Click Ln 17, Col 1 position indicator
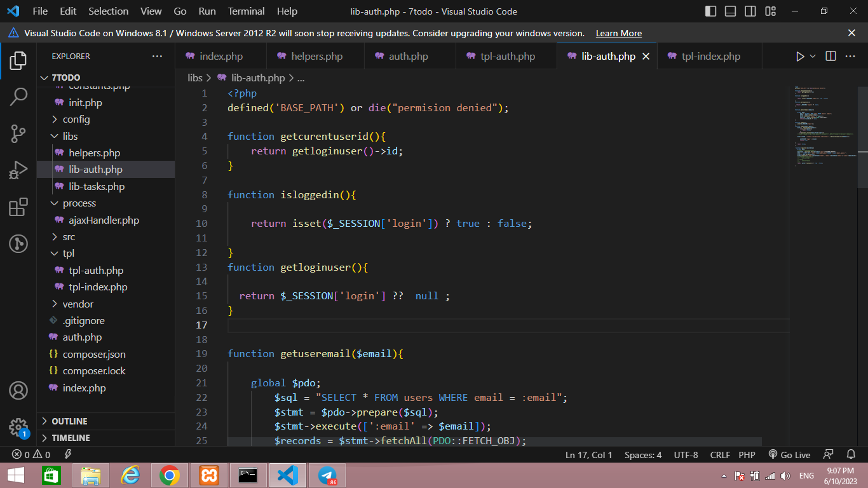The width and height of the screenshot is (868, 488). pos(589,455)
